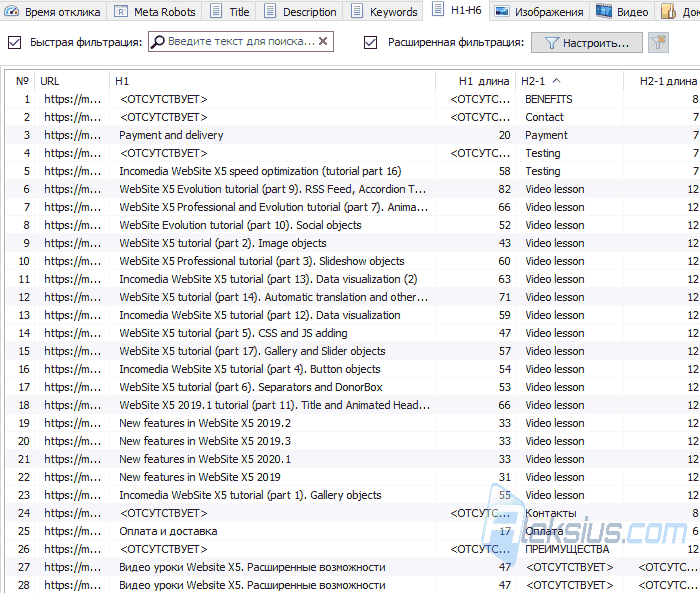
Task: Click the response time gauge icon
Action: point(12,12)
